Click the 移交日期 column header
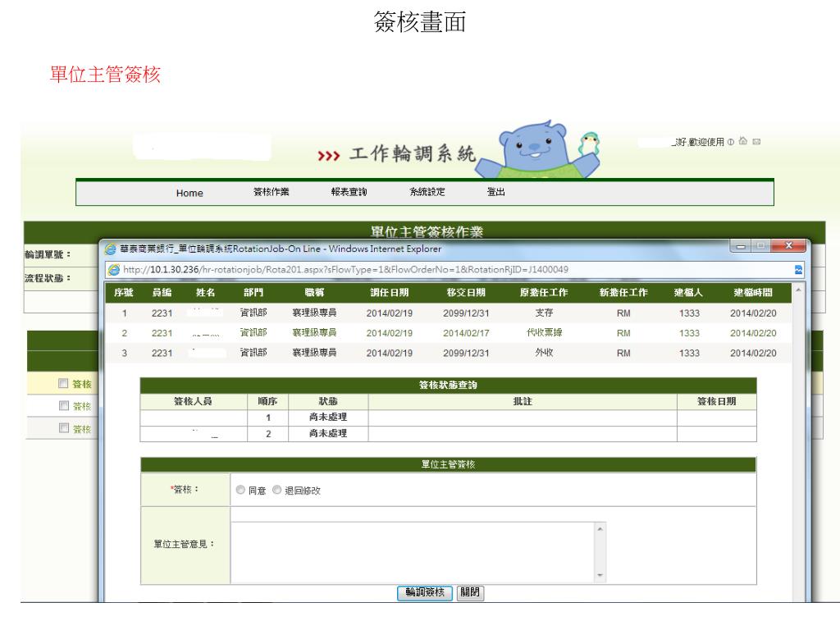The image size is (840, 630). [466, 293]
